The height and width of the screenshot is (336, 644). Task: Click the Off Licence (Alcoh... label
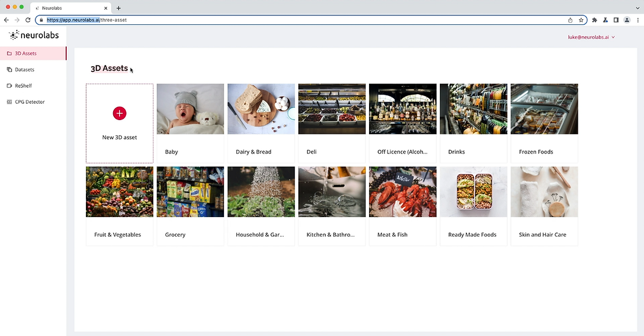coord(402,151)
